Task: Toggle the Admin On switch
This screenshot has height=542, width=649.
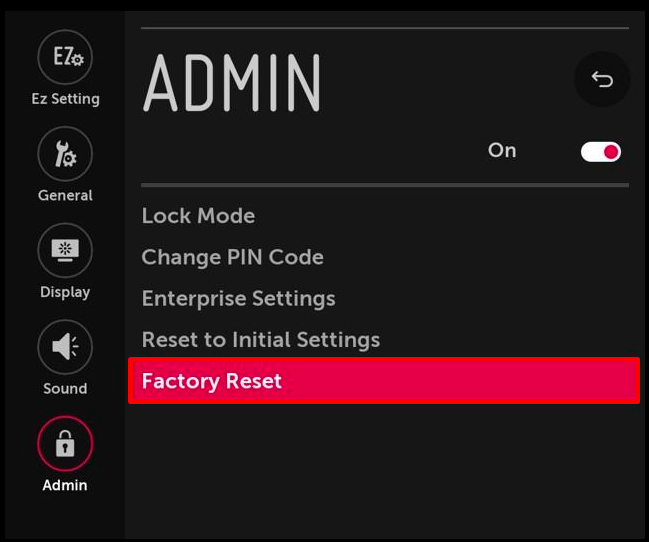Action: pyautogui.click(x=601, y=152)
